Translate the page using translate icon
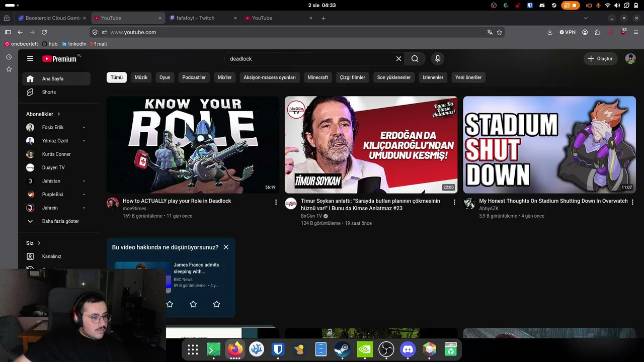 tap(490, 32)
